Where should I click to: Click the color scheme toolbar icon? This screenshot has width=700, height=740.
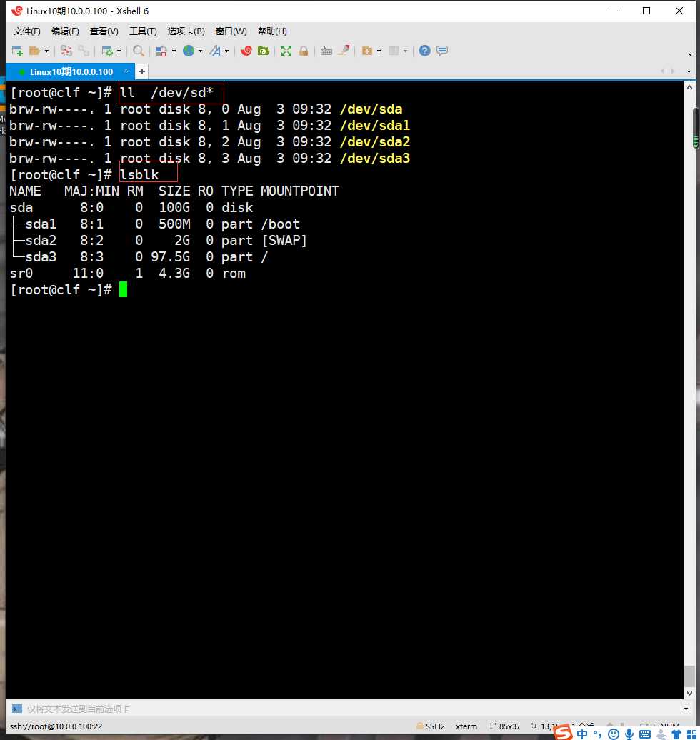161,51
